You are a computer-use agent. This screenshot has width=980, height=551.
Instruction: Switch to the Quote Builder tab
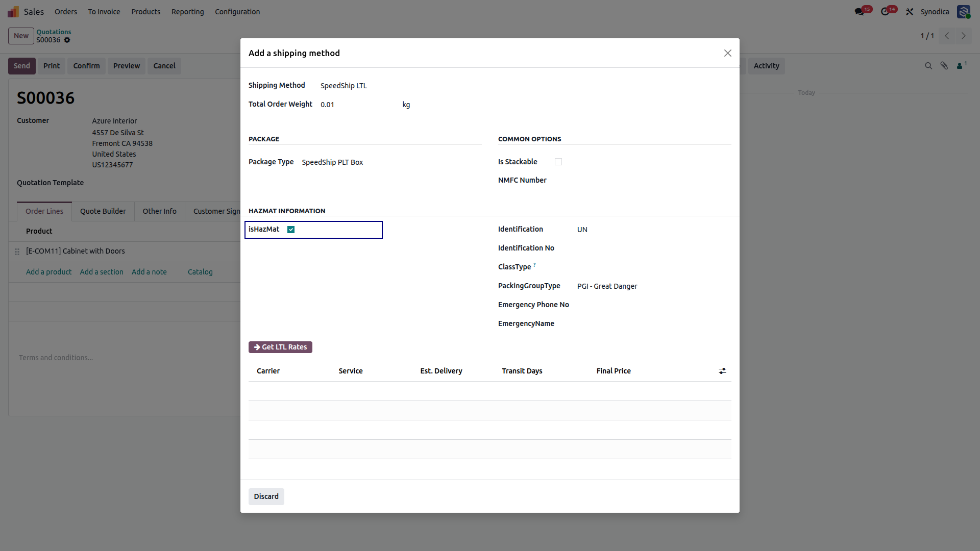tap(103, 211)
